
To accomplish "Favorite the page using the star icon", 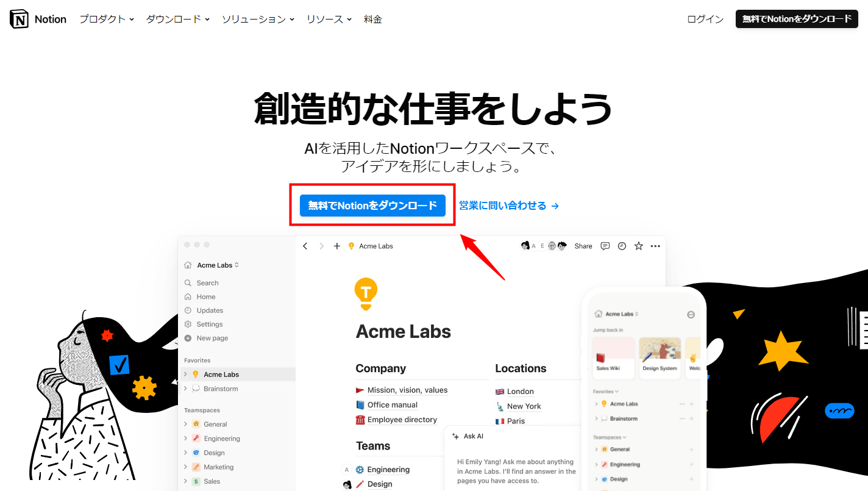I will (638, 246).
